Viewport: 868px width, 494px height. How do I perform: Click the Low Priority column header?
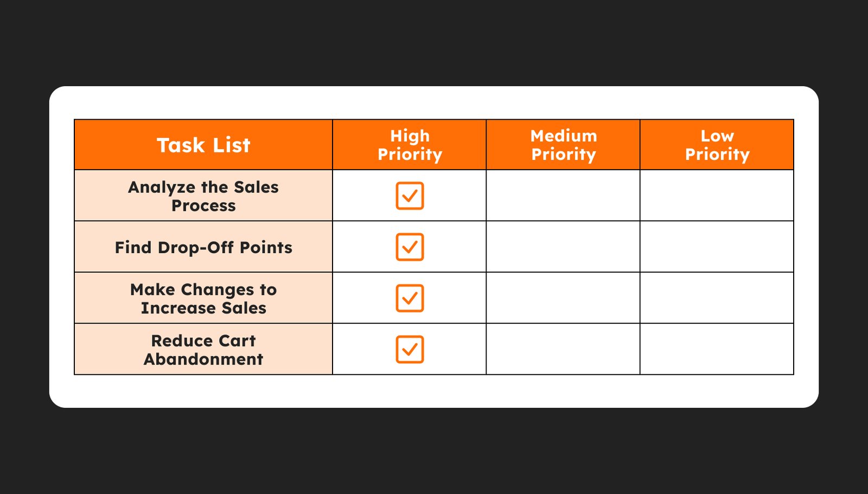click(717, 145)
